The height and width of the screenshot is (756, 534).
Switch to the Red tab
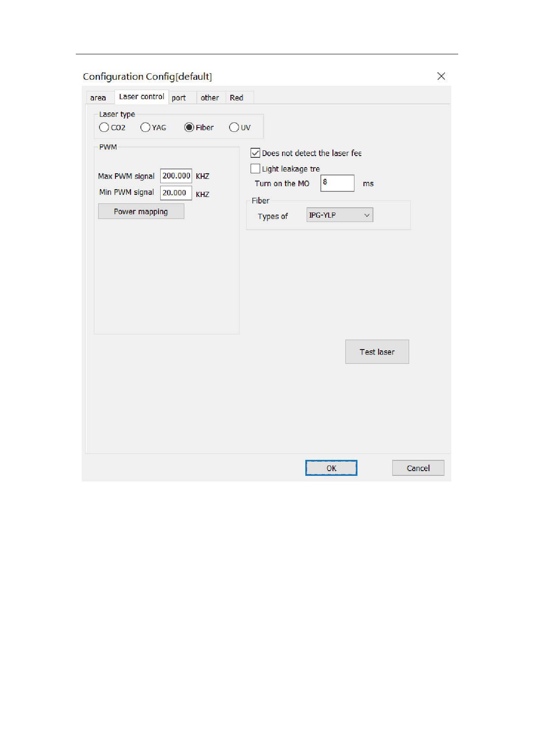point(236,98)
